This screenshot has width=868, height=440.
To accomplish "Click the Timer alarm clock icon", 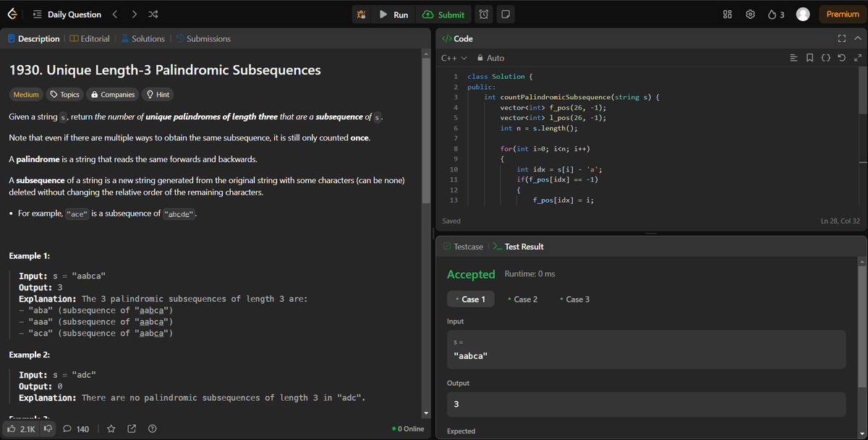I will pos(484,14).
